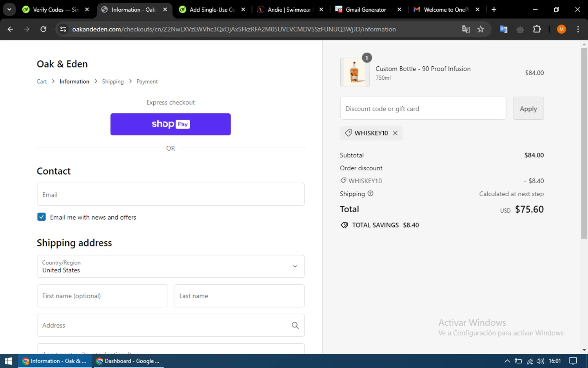Close the Gmail Generator tab
The image size is (588, 368).
[x=399, y=9]
